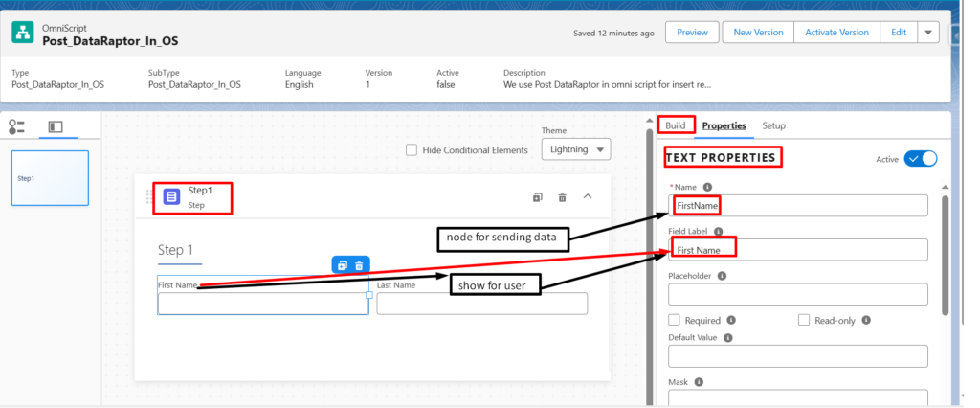The width and height of the screenshot is (980, 408).
Task: Show info tooltip for Name property
Action: [707, 187]
